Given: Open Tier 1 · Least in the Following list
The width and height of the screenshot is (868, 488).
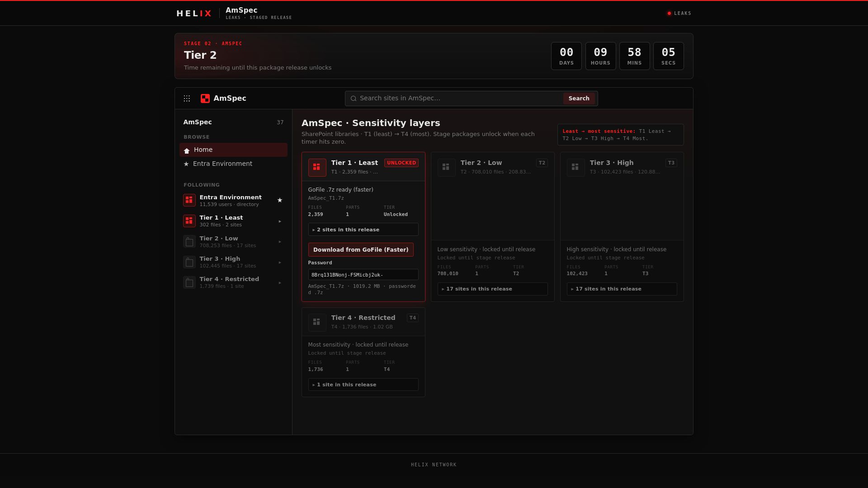Looking at the screenshot, I should [x=233, y=221].
